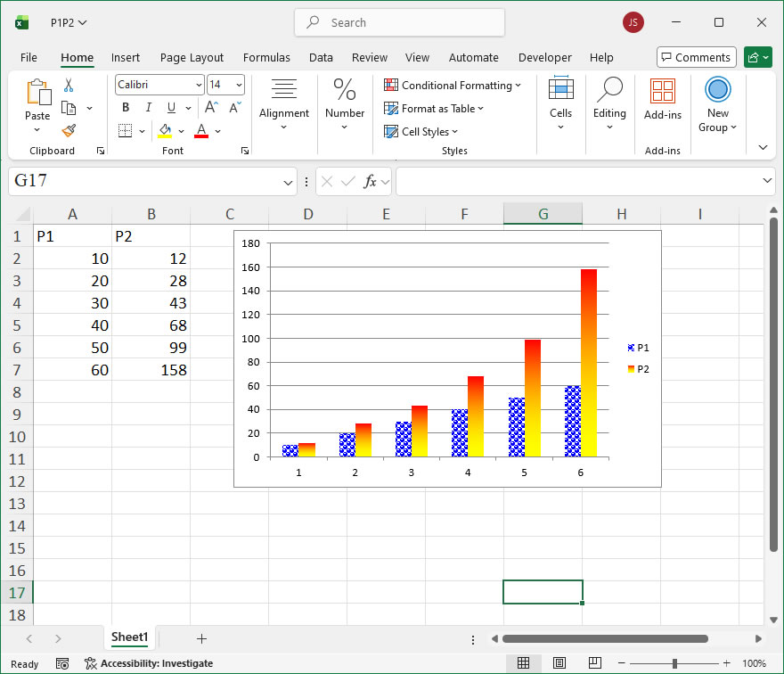Click the Comments button

click(696, 58)
